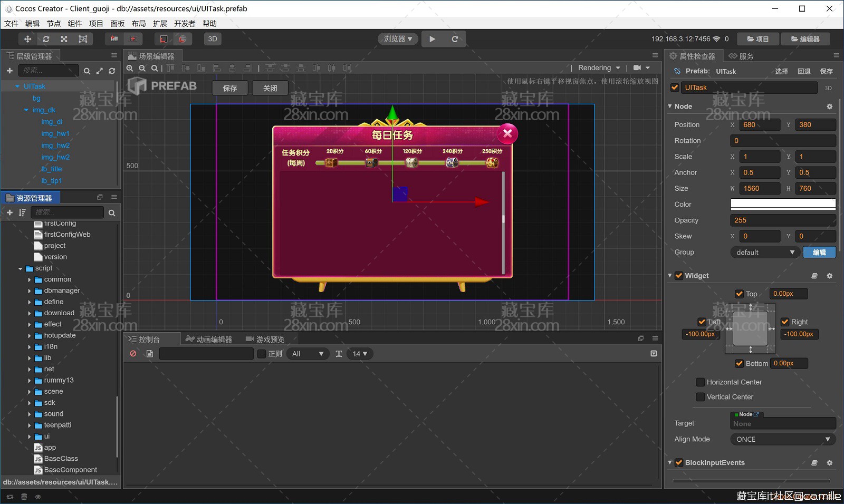Image resolution: width=844 pixels, height=504 pixels.
Task: Collapse the script folder
Action: point(21,268)
